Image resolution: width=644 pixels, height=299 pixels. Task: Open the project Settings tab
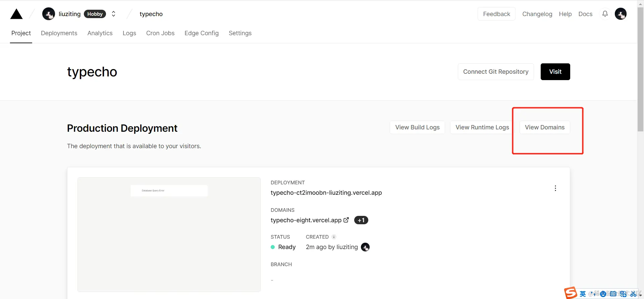click(240, 33)
